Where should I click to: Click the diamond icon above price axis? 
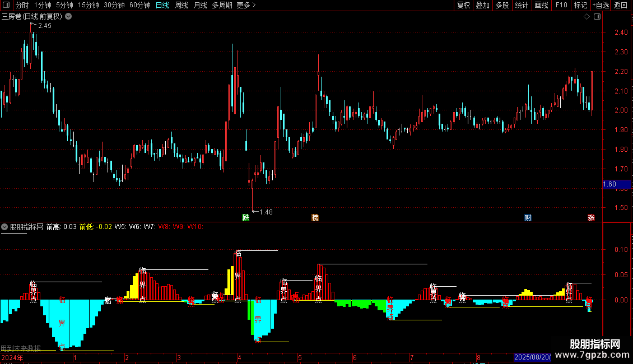587,17
